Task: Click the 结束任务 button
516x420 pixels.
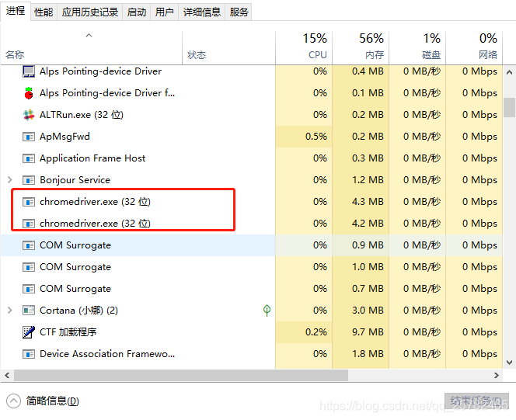Action: [x=476, y=401]
